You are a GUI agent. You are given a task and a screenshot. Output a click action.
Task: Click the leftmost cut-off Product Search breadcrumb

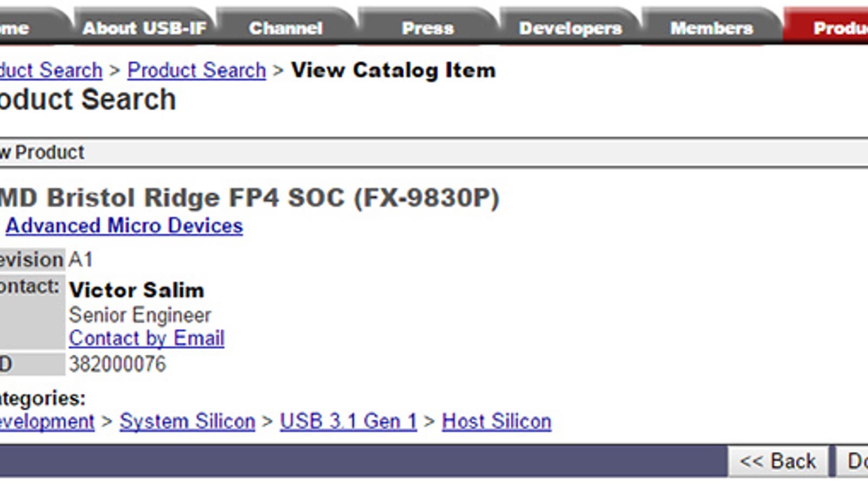tap(51, 70)
